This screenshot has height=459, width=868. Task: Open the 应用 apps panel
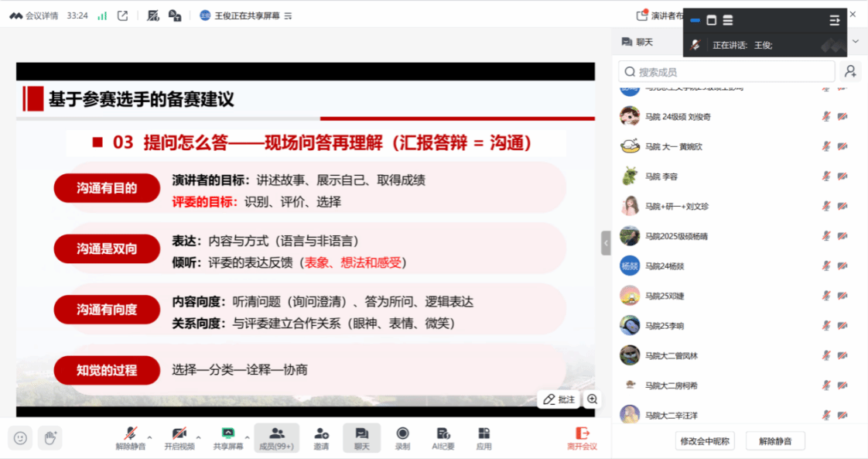(x=484, y=438)
